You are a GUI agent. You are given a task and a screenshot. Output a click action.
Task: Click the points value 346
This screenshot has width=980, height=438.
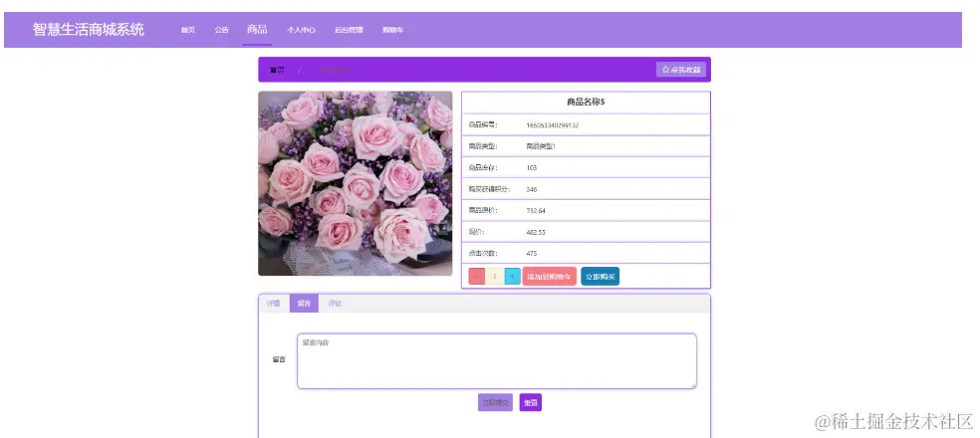(532, 189)
